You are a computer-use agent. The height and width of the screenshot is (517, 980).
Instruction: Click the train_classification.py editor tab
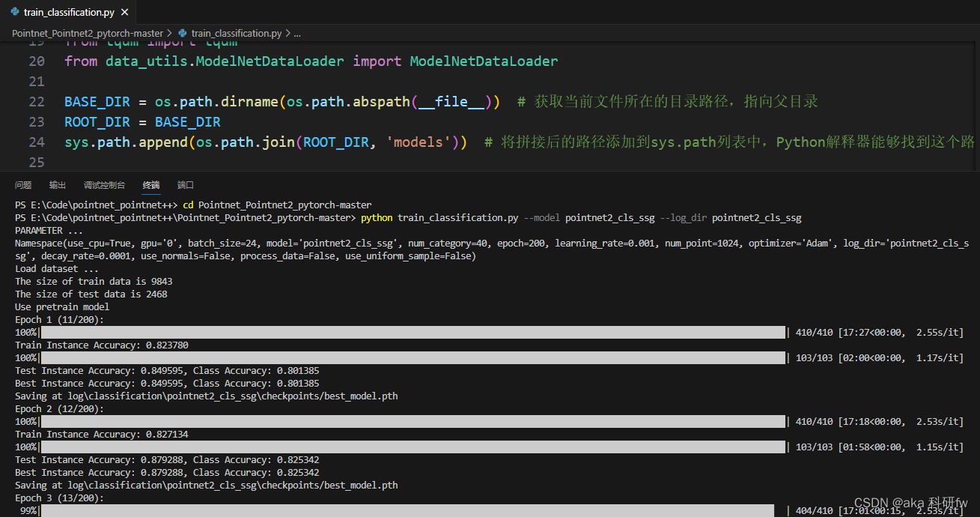[67, 11]
